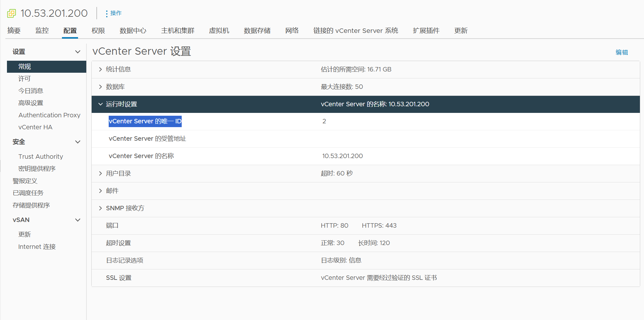Collapse the vSAN sidebar section

pyautogui.click(x=78, y=220)
